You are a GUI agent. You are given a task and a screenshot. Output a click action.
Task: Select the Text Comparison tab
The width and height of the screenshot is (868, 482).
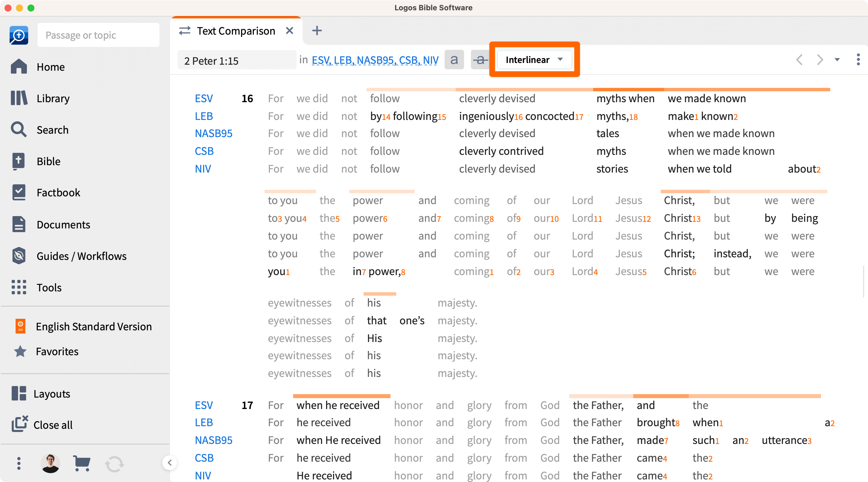coord(236,31)
